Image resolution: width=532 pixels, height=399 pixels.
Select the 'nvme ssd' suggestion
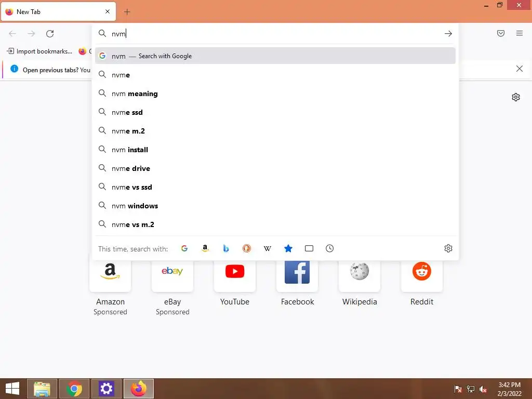(275, 112)
